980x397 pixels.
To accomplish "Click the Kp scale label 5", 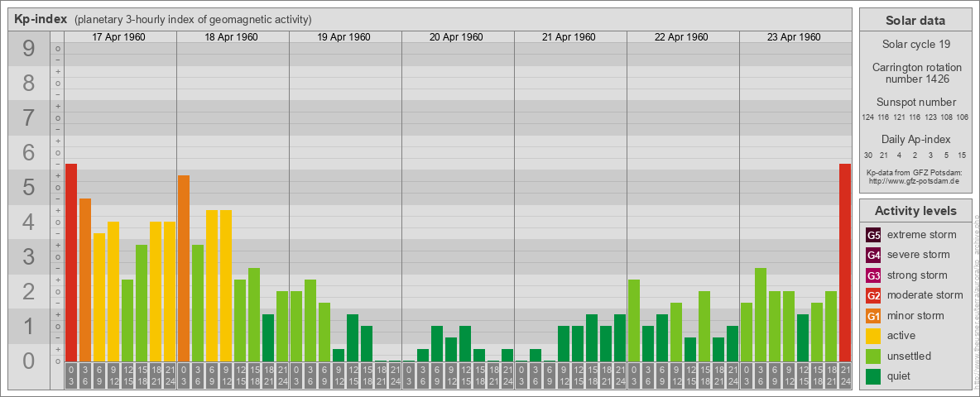I will click(29, 187).
